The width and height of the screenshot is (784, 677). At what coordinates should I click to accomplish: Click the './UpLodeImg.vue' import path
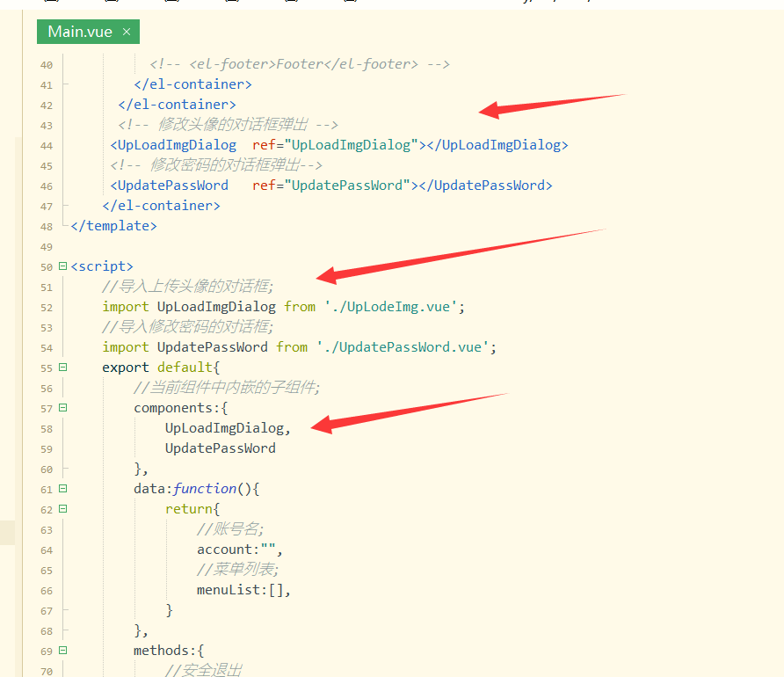[390, 307]
